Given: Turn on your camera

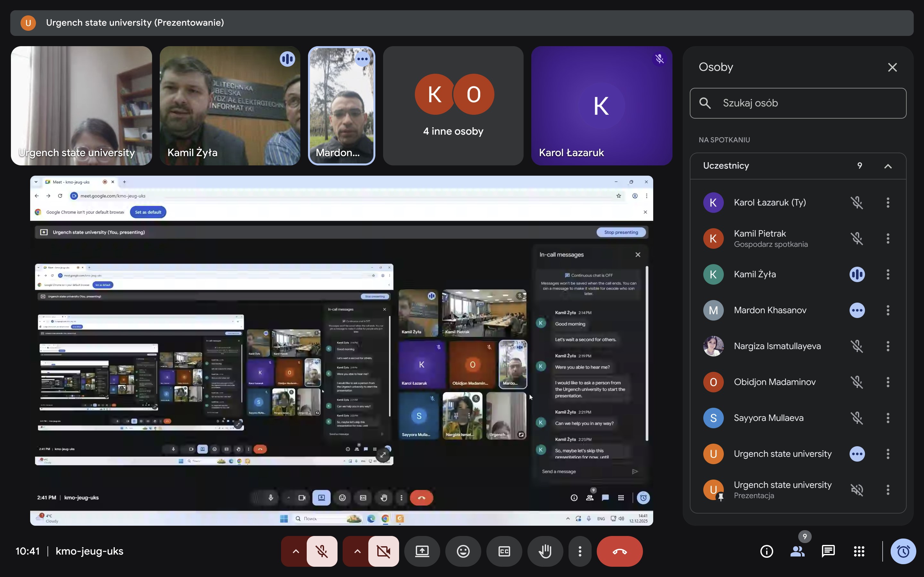Looking at the screenshot, I should pyautogui.click(x=383, y=551).
